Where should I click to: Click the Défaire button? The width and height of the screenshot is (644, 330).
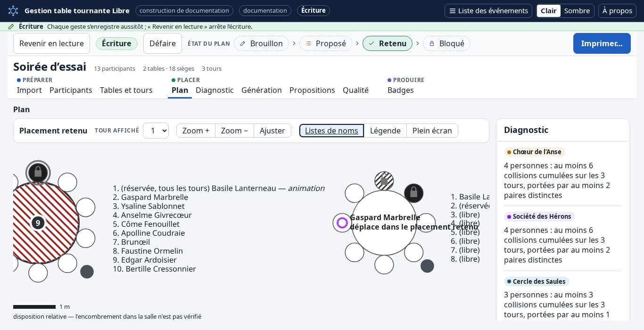(163, 43)
